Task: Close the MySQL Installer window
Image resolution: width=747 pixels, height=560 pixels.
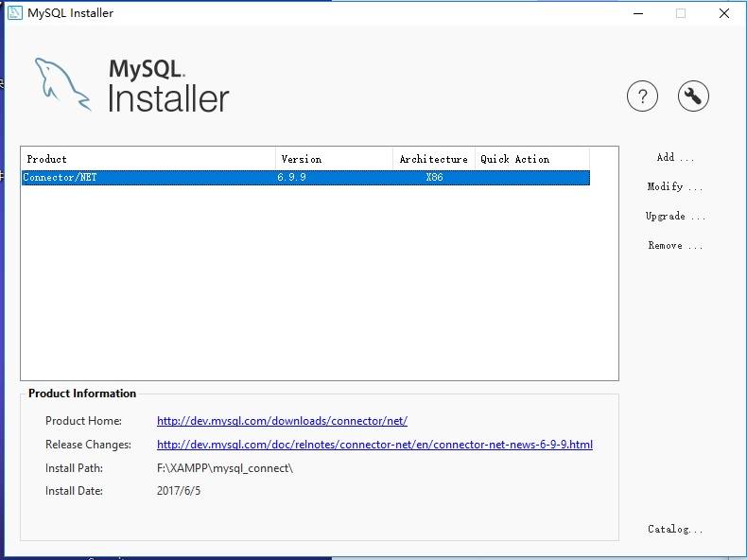Action: (x=724, y=13)
